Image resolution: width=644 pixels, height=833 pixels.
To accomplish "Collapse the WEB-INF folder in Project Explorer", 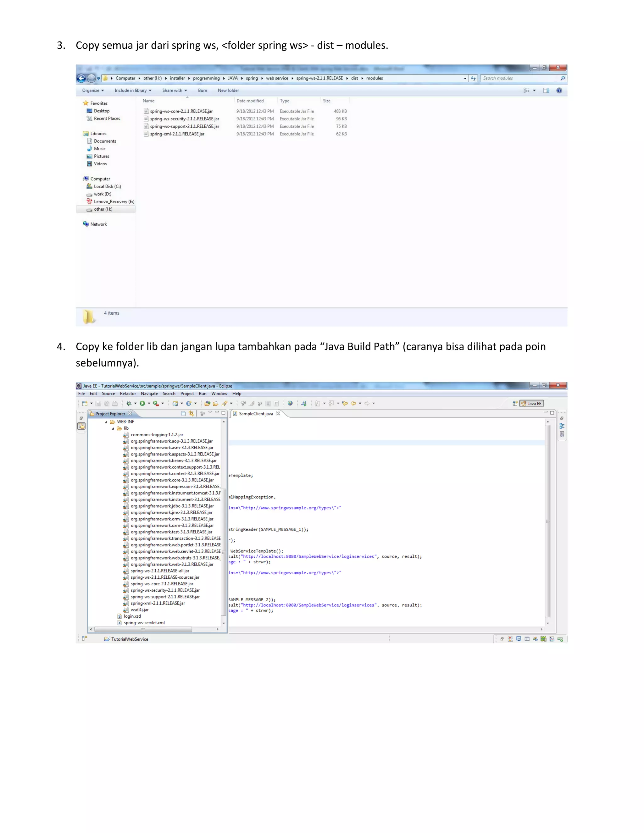I will [x=106, y=422].
